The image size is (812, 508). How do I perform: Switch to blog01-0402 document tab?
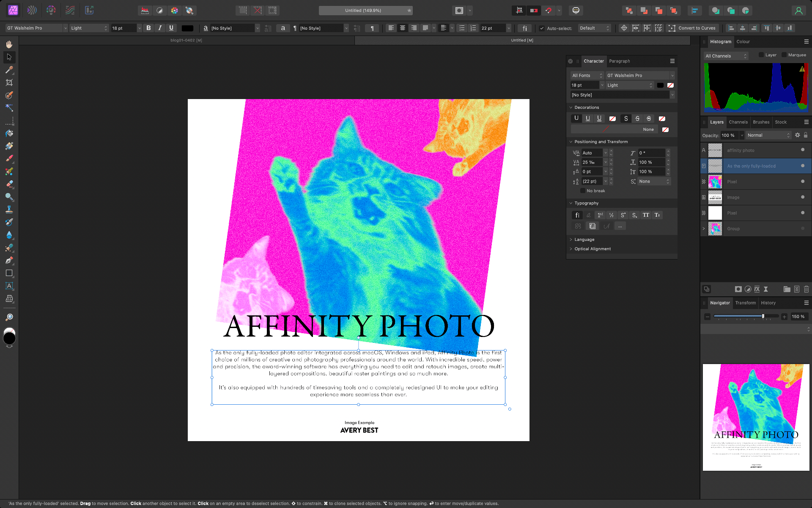tap(187, 40)
